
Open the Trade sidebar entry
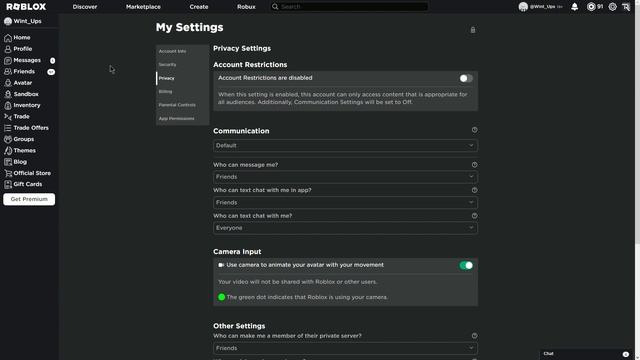pos(17,117)
